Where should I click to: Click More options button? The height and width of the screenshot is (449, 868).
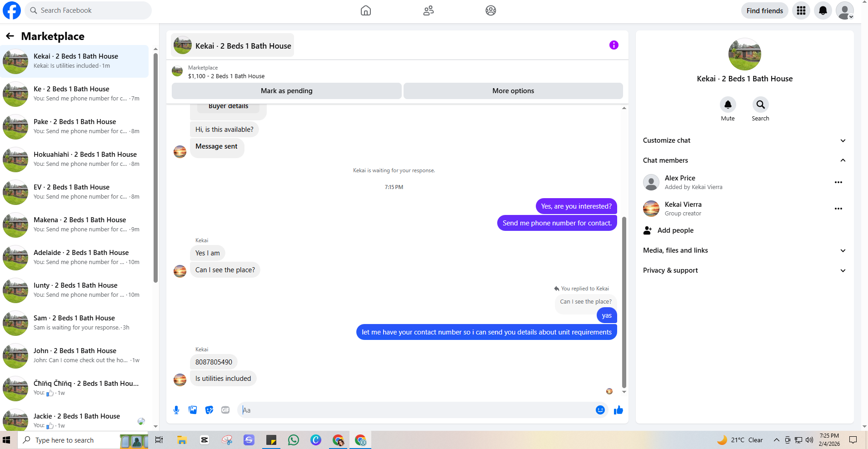coord(513,91)
